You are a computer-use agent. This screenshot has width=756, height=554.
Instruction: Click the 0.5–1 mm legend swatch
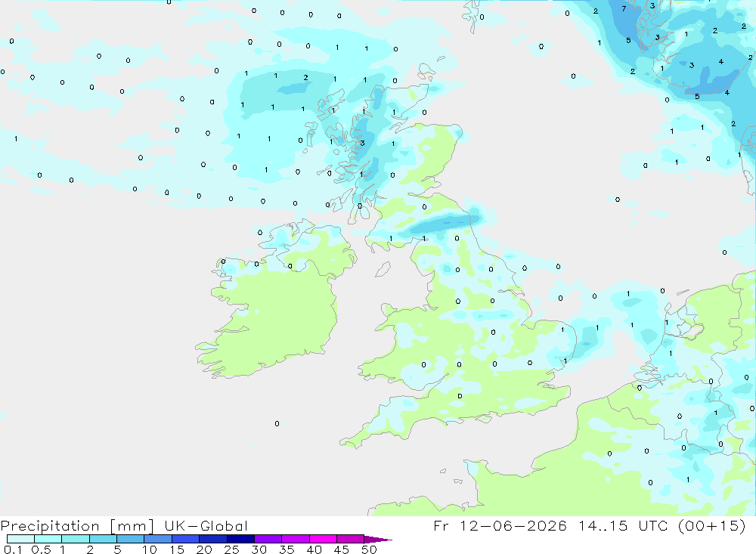click(48, 539)
